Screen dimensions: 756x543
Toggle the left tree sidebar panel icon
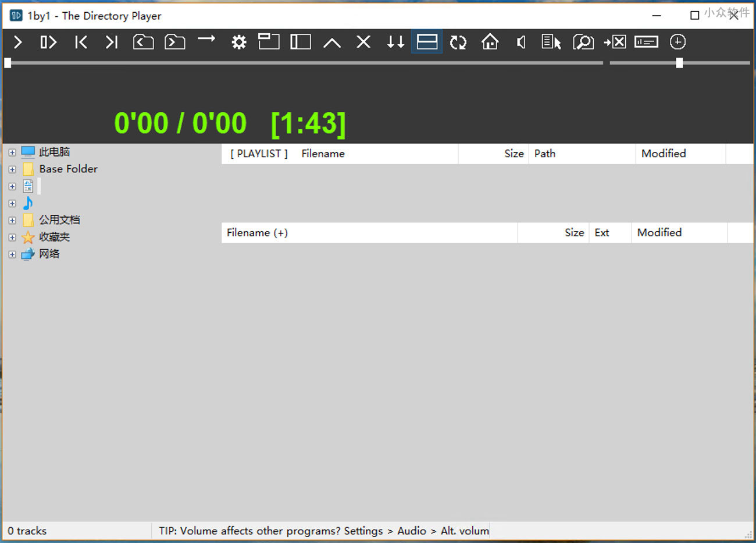pos(301,42)
